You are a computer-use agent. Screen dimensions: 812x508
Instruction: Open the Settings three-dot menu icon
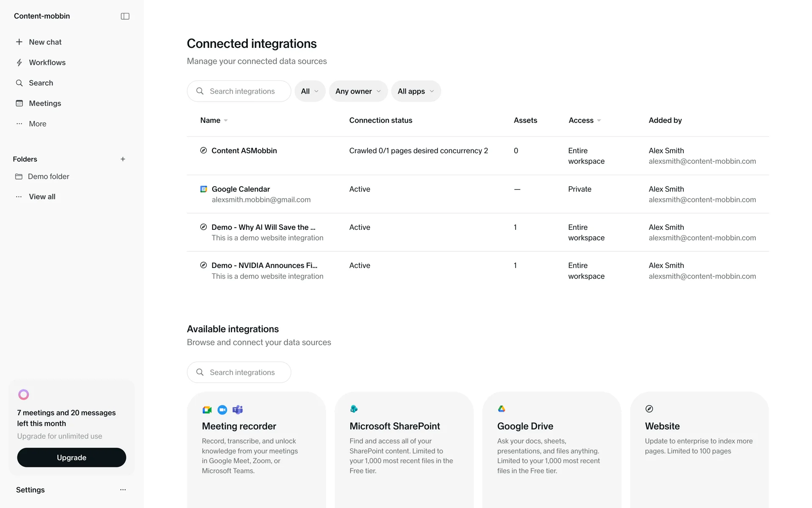pos(123,490)
